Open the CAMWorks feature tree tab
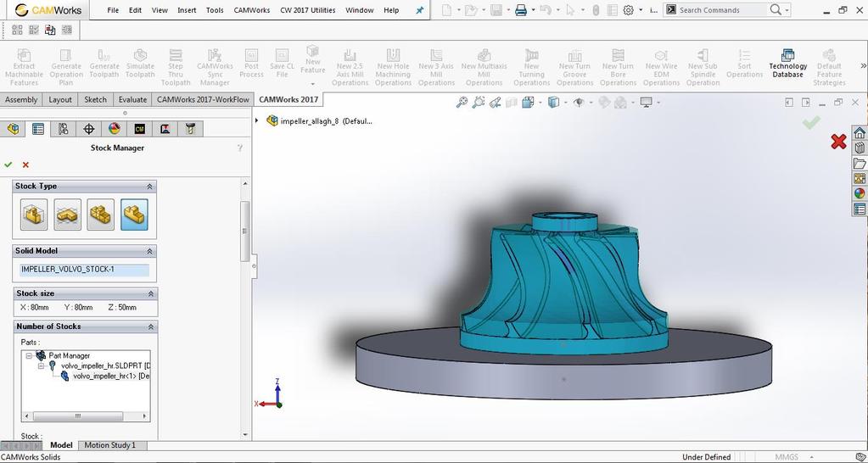The image size is (868, 463). [139, 129]
